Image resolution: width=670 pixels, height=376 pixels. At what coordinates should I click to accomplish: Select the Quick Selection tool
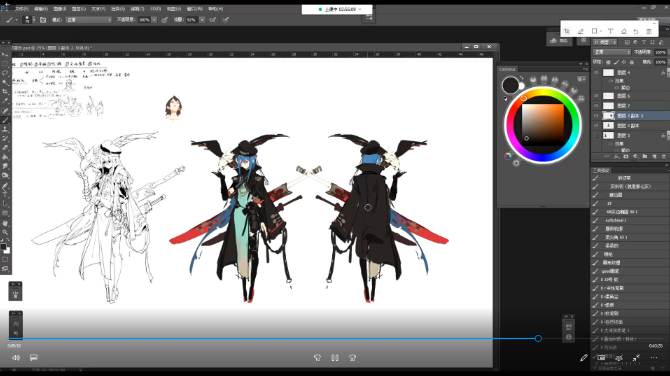(x=5, y=82)
